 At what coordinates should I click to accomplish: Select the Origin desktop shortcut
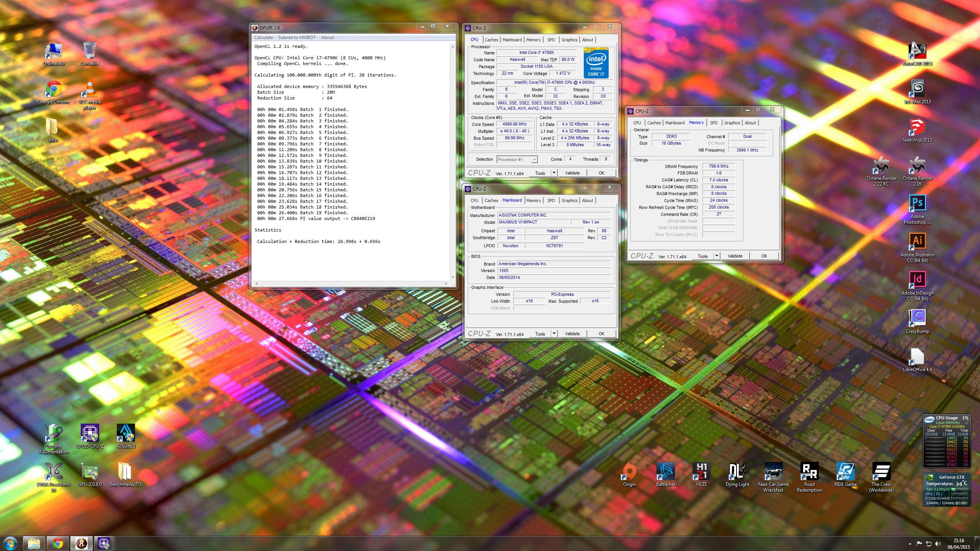click(629, 475)
